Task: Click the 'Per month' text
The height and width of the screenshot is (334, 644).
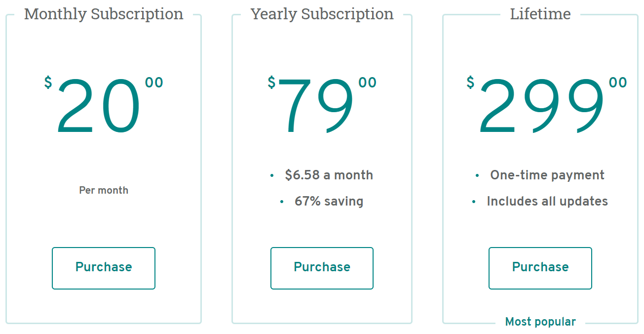Action: point(104,190)
